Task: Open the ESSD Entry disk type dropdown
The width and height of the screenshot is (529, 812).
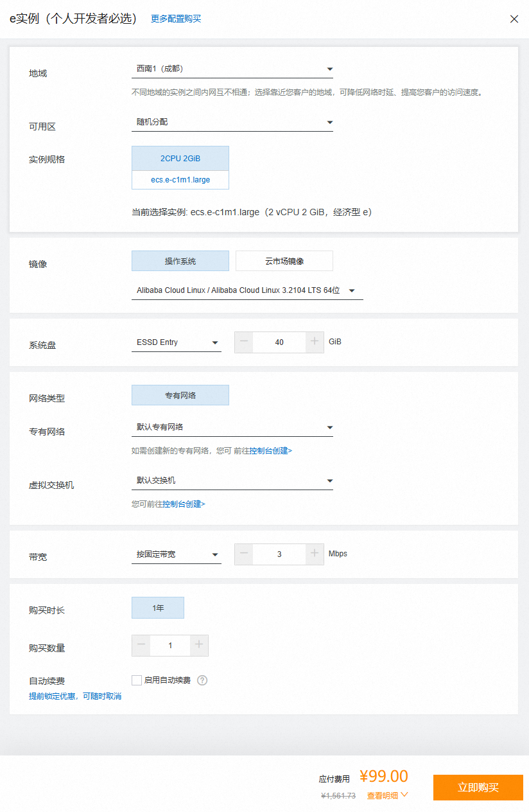Action: click(x=177, y=342)
